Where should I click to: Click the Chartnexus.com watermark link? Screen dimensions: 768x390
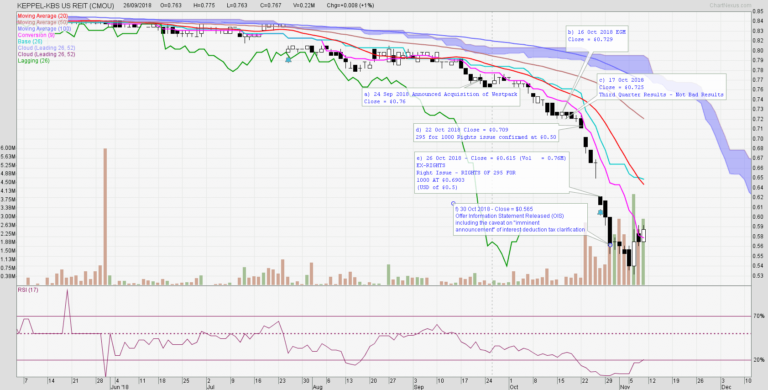730,5
